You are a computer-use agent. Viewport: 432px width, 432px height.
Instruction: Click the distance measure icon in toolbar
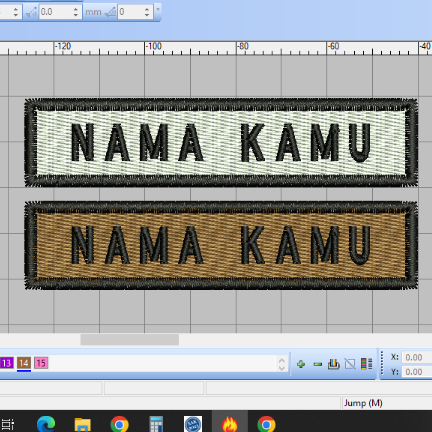[31, 13]
